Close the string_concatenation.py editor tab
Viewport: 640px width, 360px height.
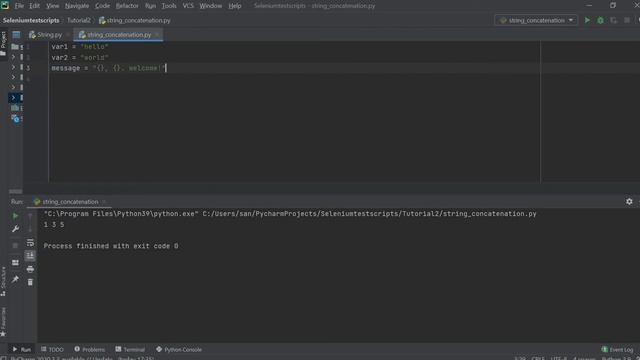click(157, 35)
